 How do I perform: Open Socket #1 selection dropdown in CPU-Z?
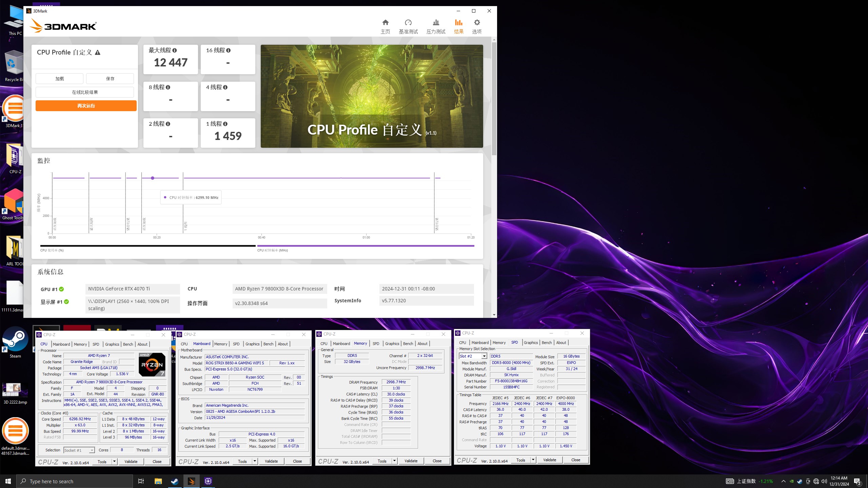92,450
